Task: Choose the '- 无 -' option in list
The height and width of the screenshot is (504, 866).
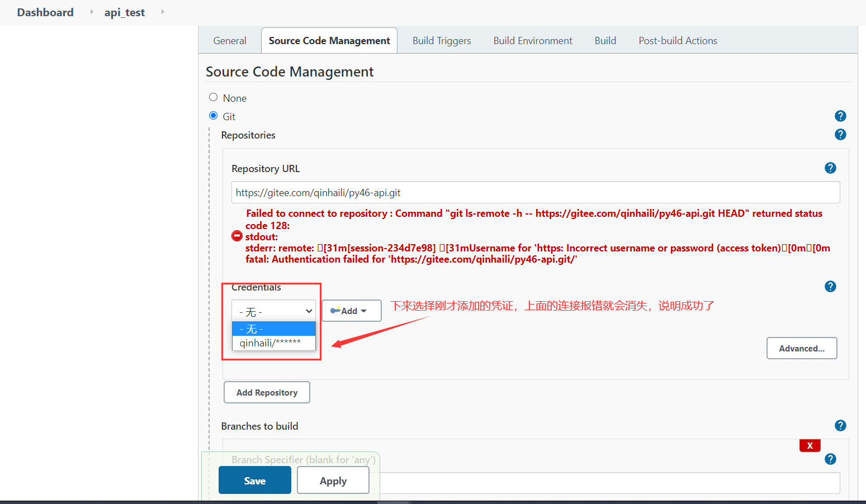Action: point(274,329)
